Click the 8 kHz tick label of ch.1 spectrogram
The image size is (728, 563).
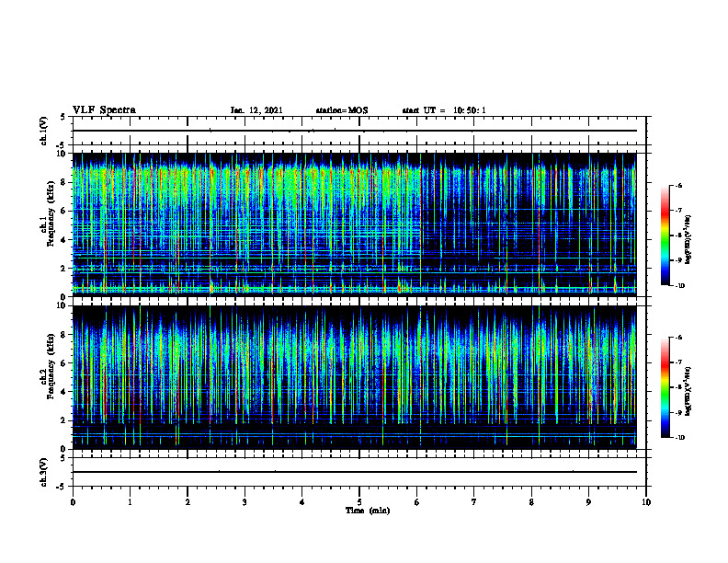[63, 182]
